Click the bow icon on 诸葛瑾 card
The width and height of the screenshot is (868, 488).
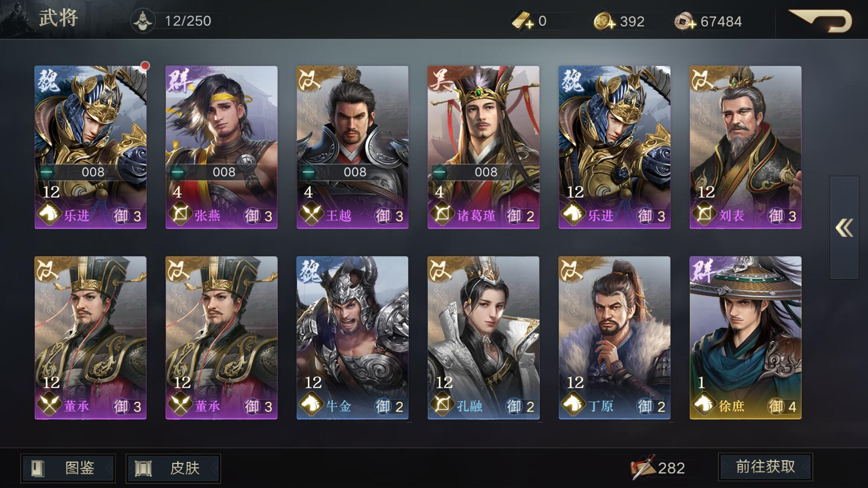pyautogui.click(x=442, y=214)
